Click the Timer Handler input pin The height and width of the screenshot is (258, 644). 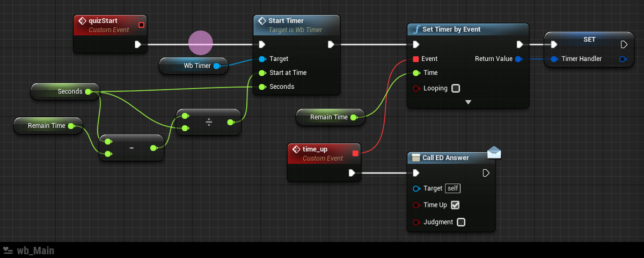pos(554,59)
